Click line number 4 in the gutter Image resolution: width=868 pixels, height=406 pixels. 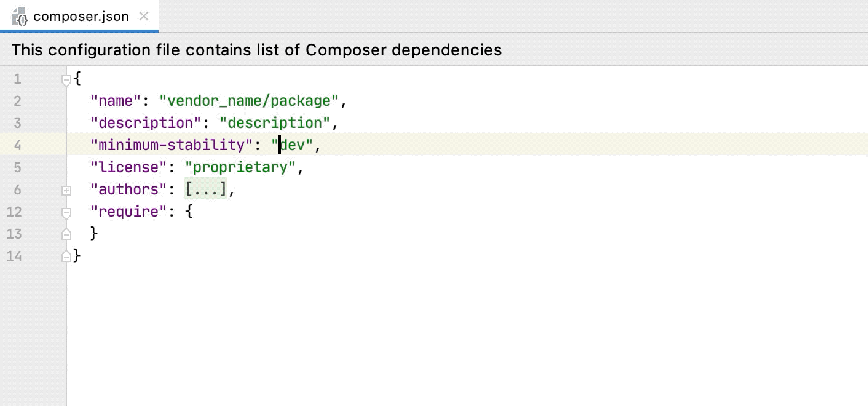tap(17, 145)
